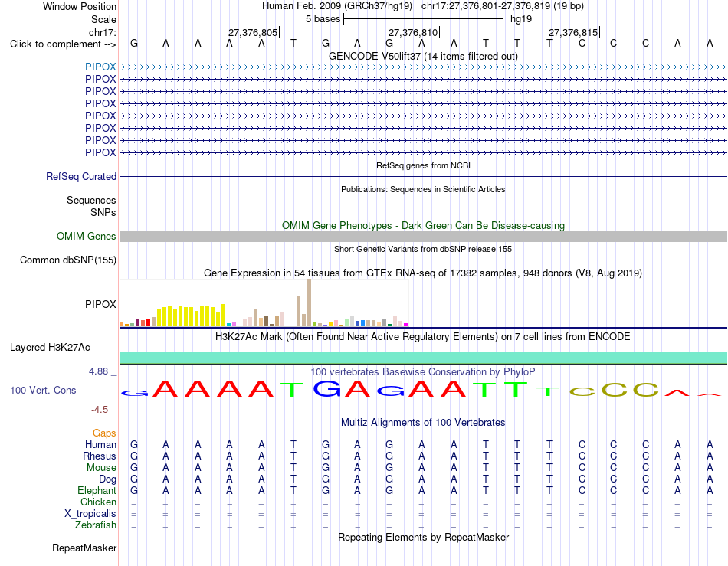
Task: Click the -4.5 PhyloP lower scale value
Action: click(100, 410)
